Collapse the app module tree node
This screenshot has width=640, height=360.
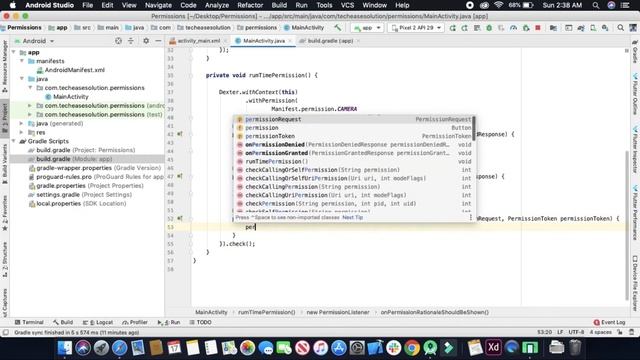13,52
